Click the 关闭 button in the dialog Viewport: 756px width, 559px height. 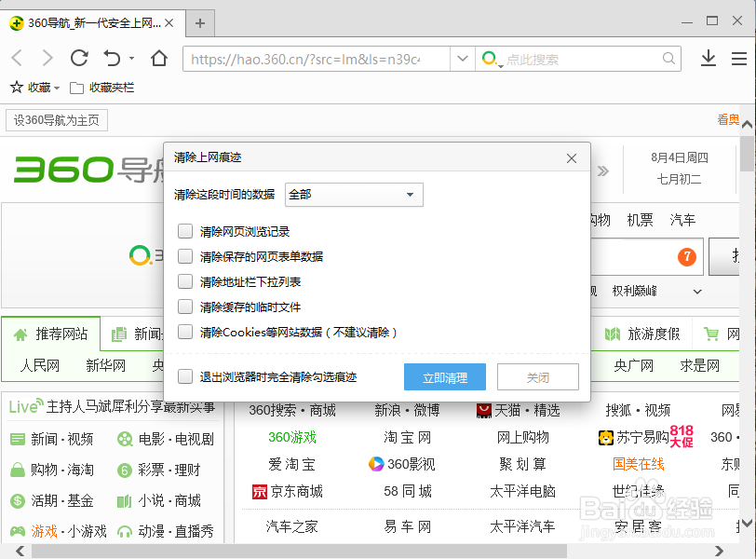click(x=537, y=377)
